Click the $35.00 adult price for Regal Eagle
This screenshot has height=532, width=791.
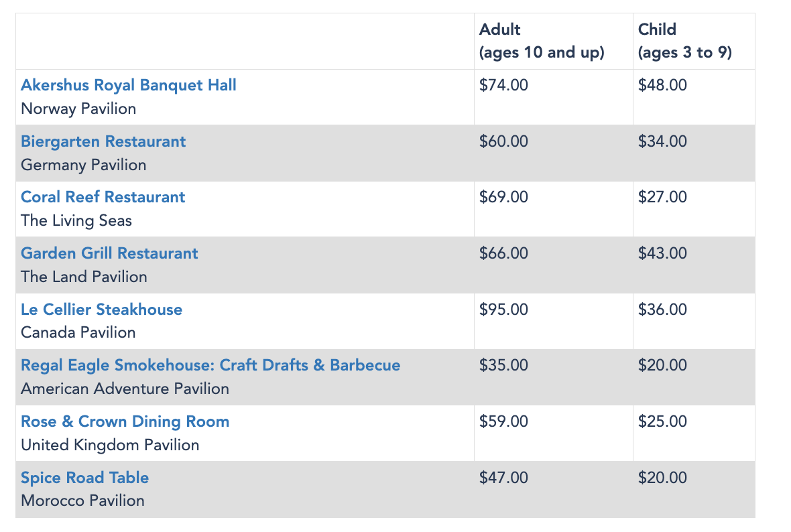(x=503, y=365)
